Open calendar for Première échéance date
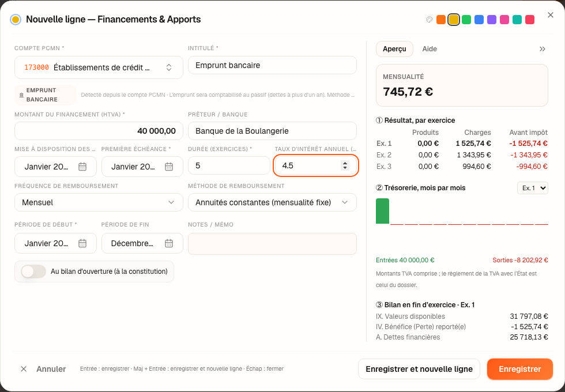This screenshot has width=565, height=392. [169, 167]
